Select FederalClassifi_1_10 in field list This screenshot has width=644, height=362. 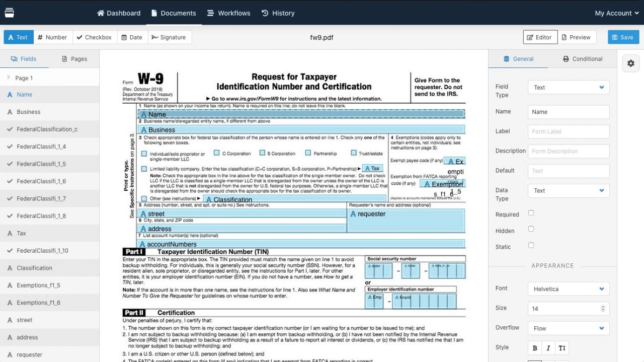49,251
